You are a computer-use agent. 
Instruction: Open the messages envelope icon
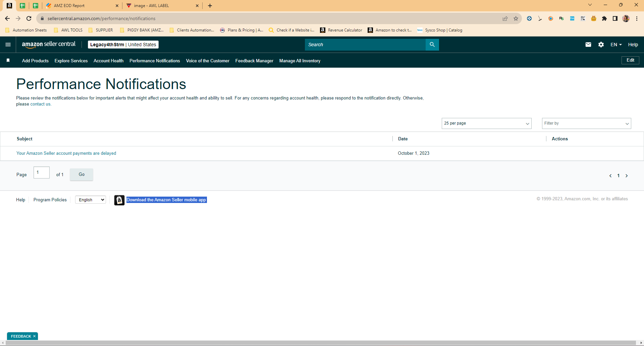pos(588,45)
